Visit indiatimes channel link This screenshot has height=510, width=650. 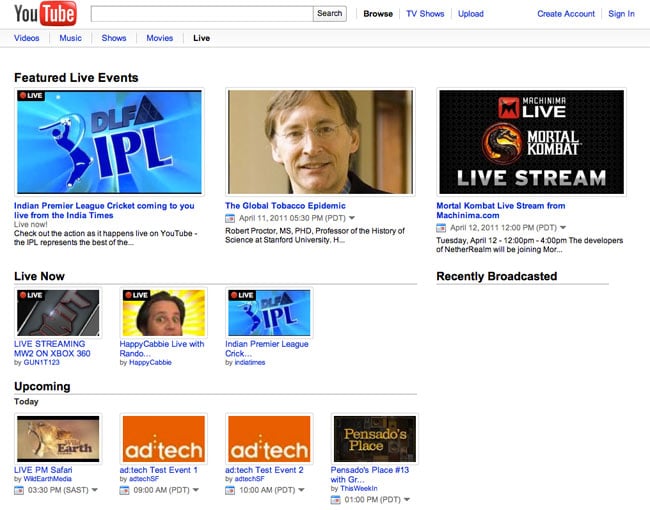pyautogui.click(x=250, y=362)
